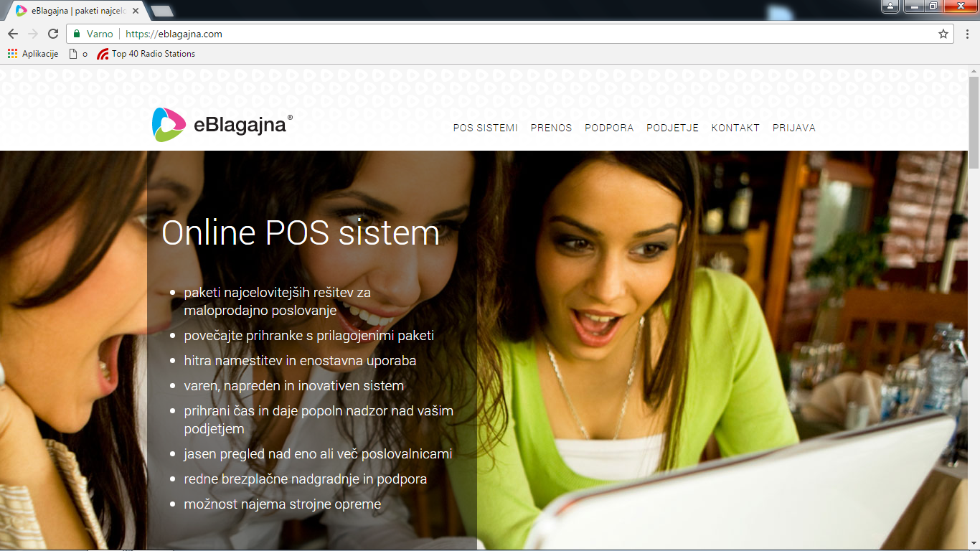Click the "paketi najcelovitejših rešitev" bullet

(x=278, y=301)
